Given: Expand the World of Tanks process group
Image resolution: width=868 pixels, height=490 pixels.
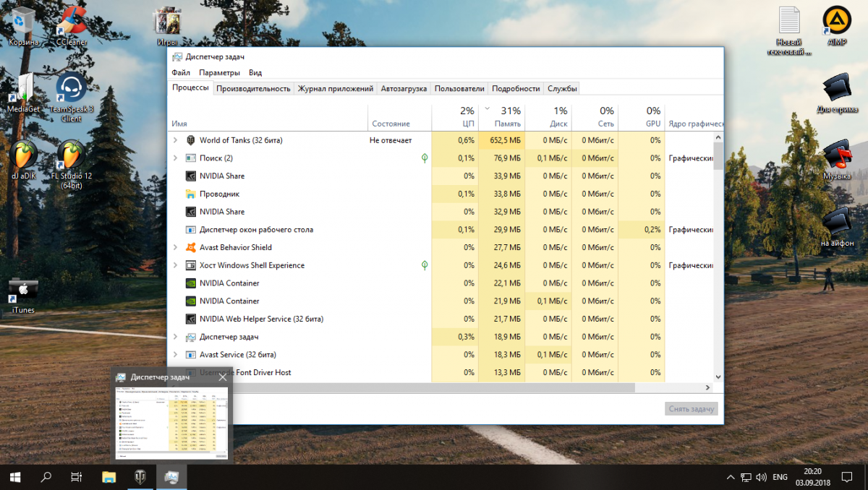Looking at the screenshot, I should coord(175,140).
